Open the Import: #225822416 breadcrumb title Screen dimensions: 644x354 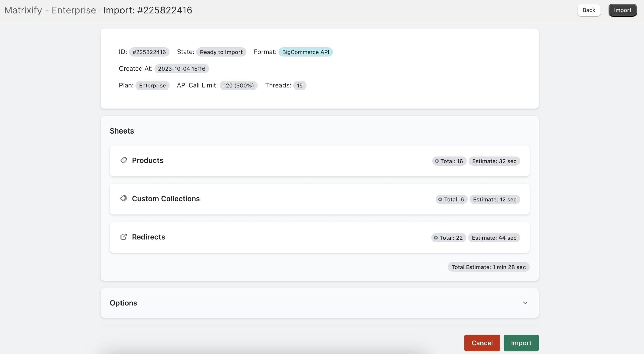148,10
